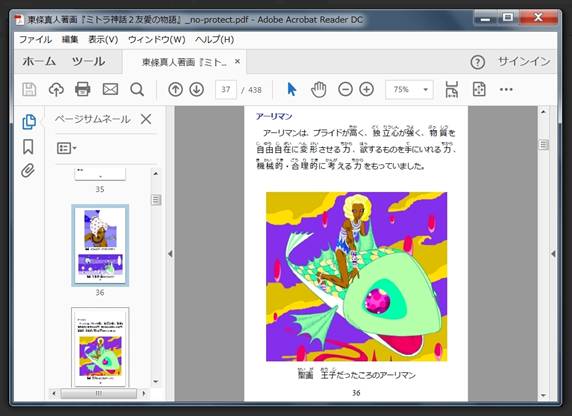Open attachments paperclip icon

pos(28,170)
